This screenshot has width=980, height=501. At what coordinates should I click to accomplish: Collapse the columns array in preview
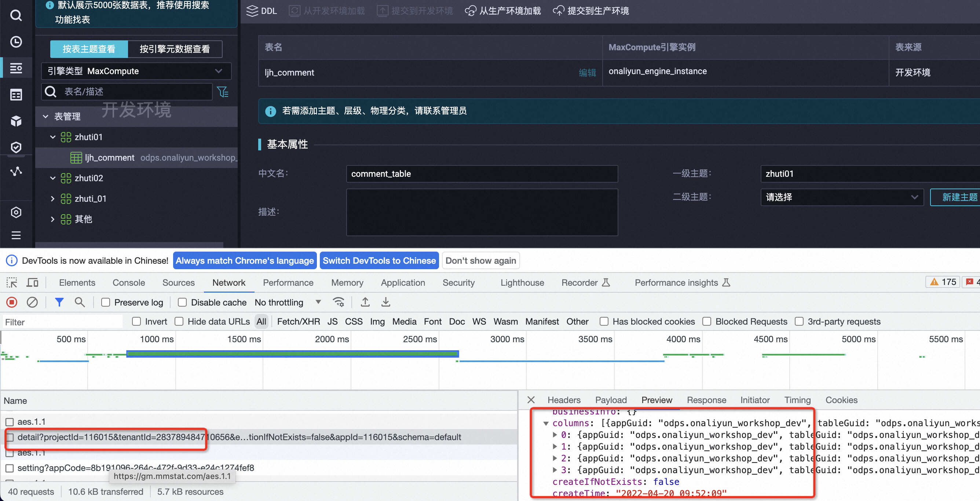coord(546,423)
